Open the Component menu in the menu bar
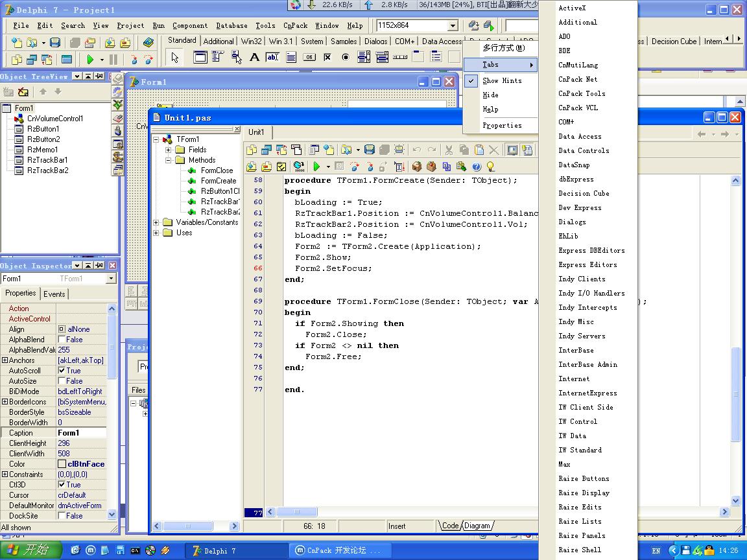This screenshot has height=560, width=747. click(190, 26)
